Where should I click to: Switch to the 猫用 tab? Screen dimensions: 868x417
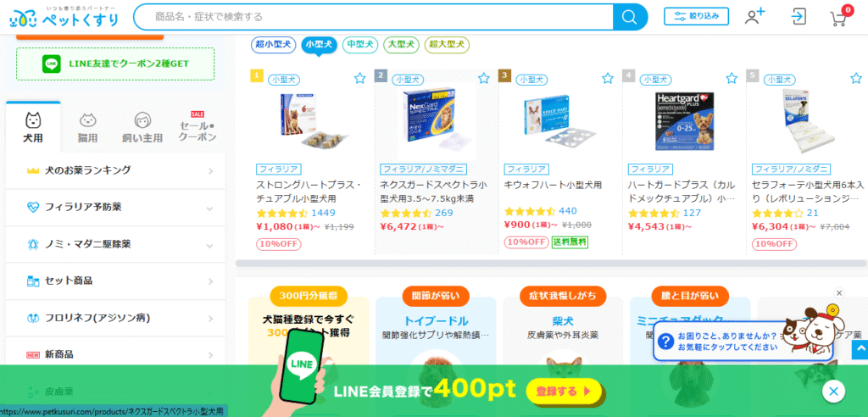pyautogui.click(x=88, y=127)
